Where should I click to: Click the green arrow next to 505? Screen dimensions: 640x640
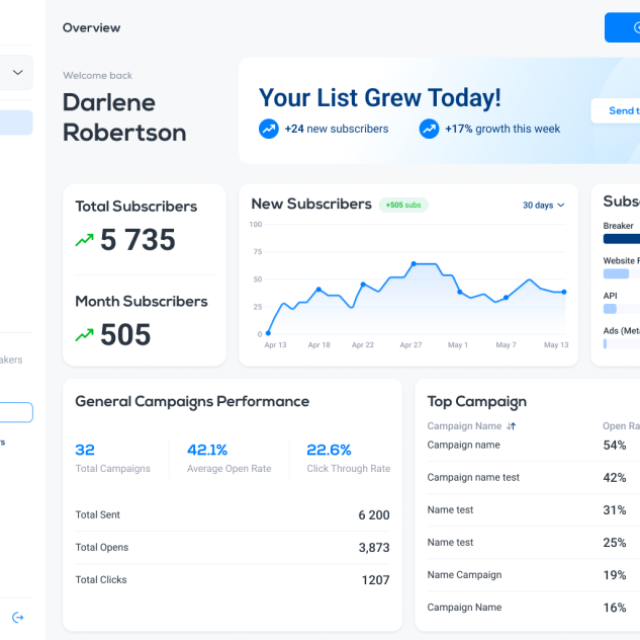click(84, 335)
